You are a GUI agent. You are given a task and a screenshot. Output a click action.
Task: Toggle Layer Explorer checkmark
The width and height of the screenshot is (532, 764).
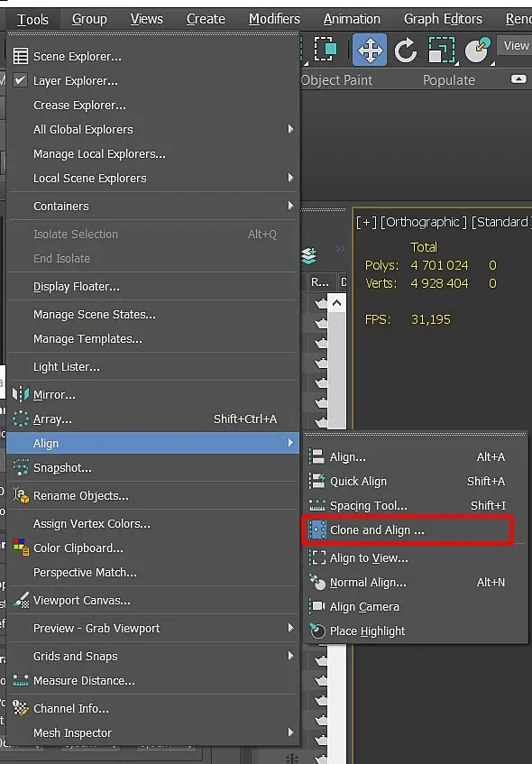pyautogui.click(x=20, y=80)
